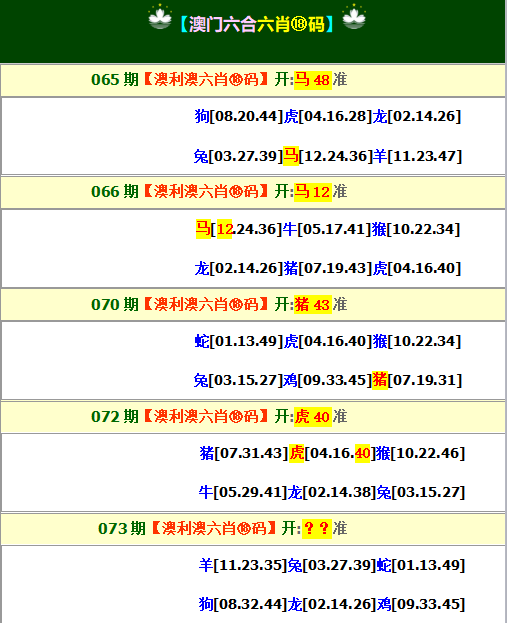Click 马[12.24.36] in period 065
The width and height of the screenshot is (507, 623).
tap(328, 156)
